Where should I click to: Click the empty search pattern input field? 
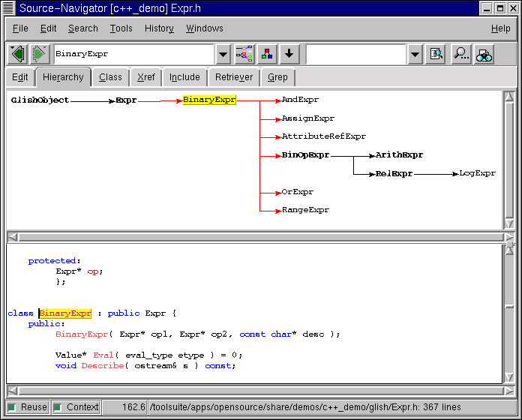[x=355, y=54]
